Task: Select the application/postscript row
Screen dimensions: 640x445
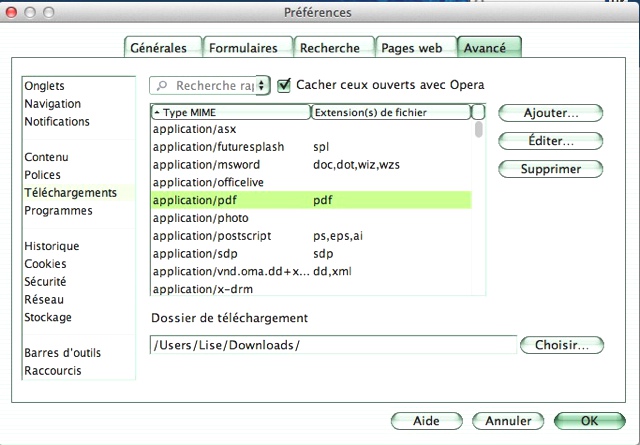Action: pos(311,236)
